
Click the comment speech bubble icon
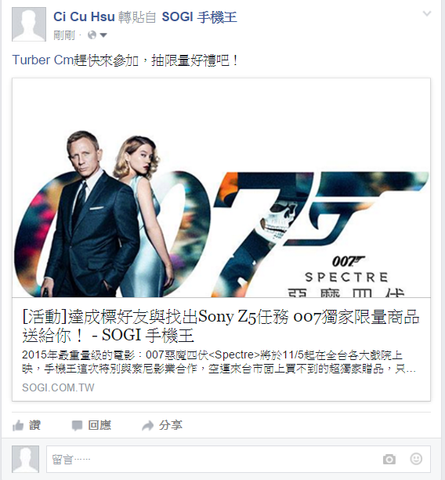pyautogui.click(x=77, y=426)
